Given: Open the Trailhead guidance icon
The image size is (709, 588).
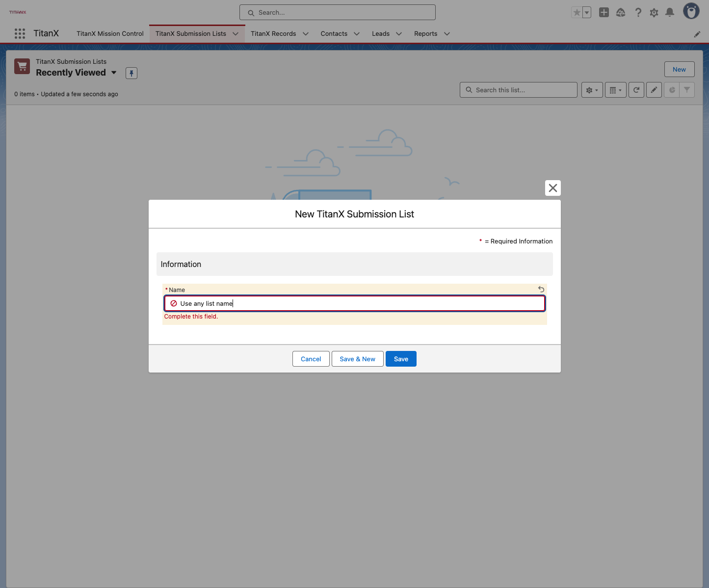Looking at the screenshot, I should click(621, 12).
